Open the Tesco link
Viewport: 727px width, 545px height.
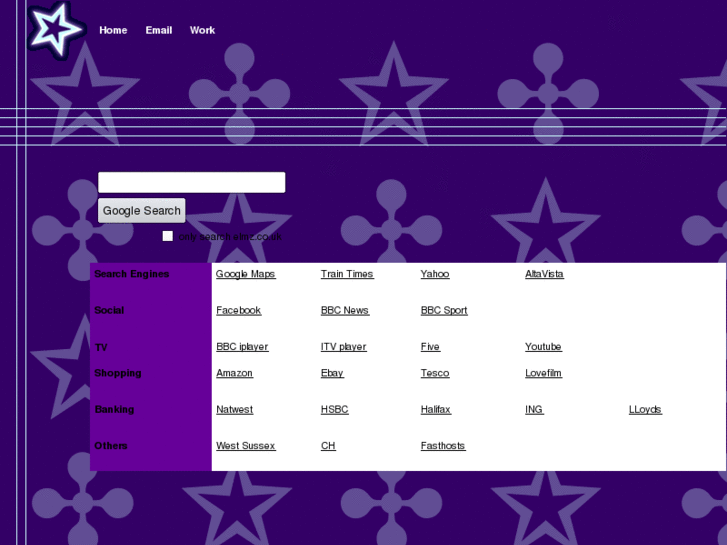click(x=435, y=373)
